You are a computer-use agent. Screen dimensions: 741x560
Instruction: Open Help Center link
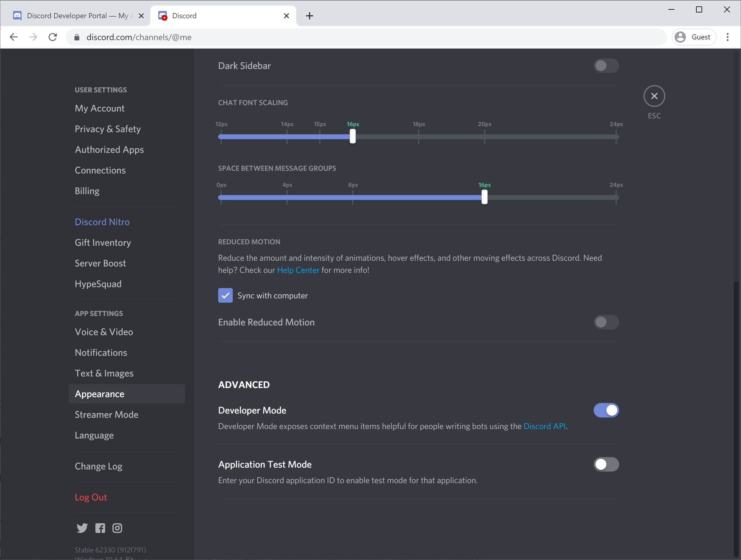pyautogui.click(x=297, y=270)
